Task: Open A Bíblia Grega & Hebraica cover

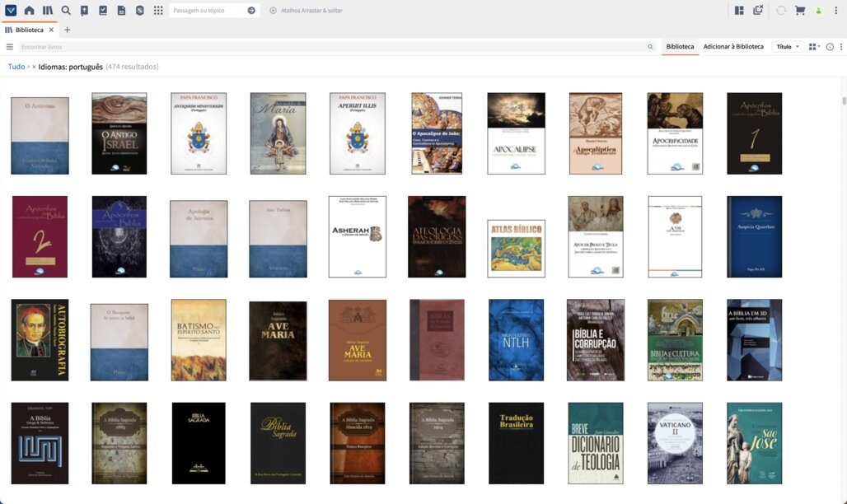Action: tap(40, 443)
